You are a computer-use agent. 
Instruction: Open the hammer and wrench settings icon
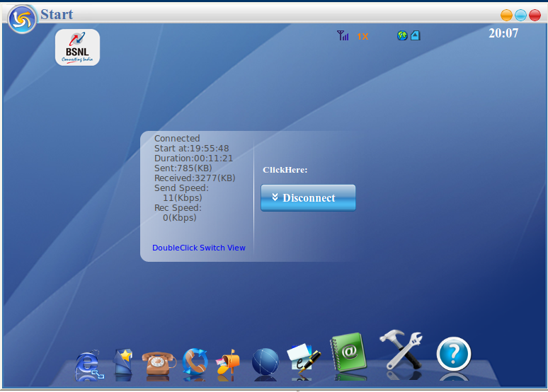[401, 350]
